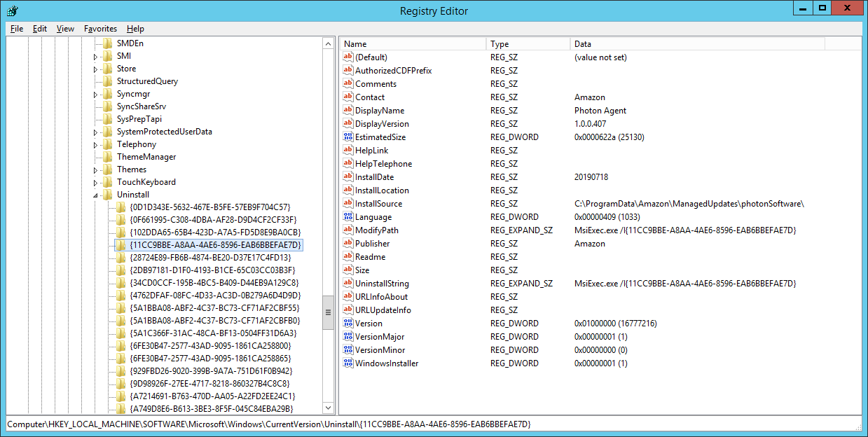
Task: Expand the Telephony key node
Action: click(x=96, y=144)
